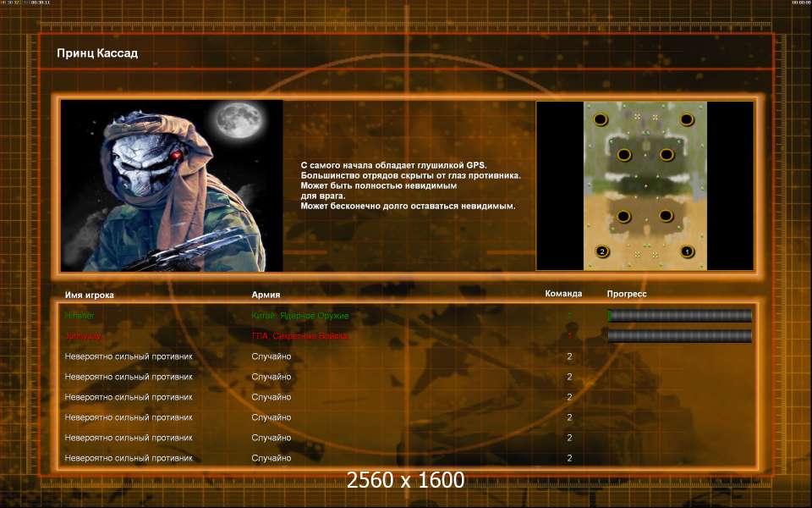Click the line 'Может бесконечно долго оставаться невидимым.'
Viewport: 812px width, 508px height.
click(x=408, y=206)
